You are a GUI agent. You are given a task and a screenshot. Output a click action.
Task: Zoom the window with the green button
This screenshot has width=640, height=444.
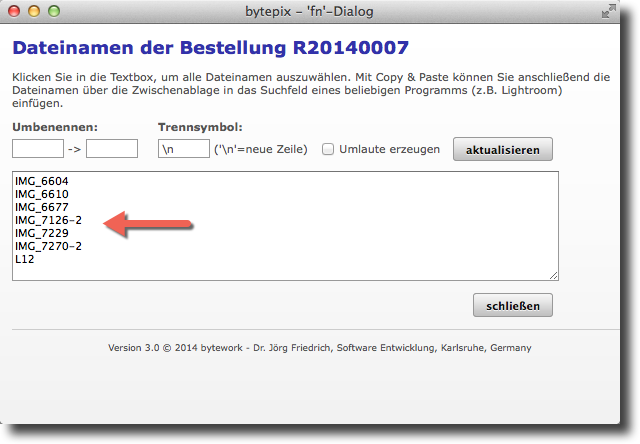point(53,12)
